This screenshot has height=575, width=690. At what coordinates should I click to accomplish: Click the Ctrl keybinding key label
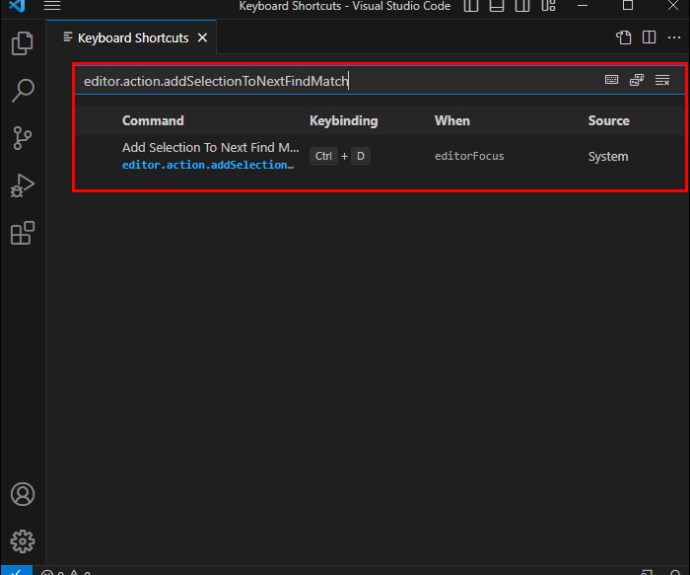click(x=323, y=156)
